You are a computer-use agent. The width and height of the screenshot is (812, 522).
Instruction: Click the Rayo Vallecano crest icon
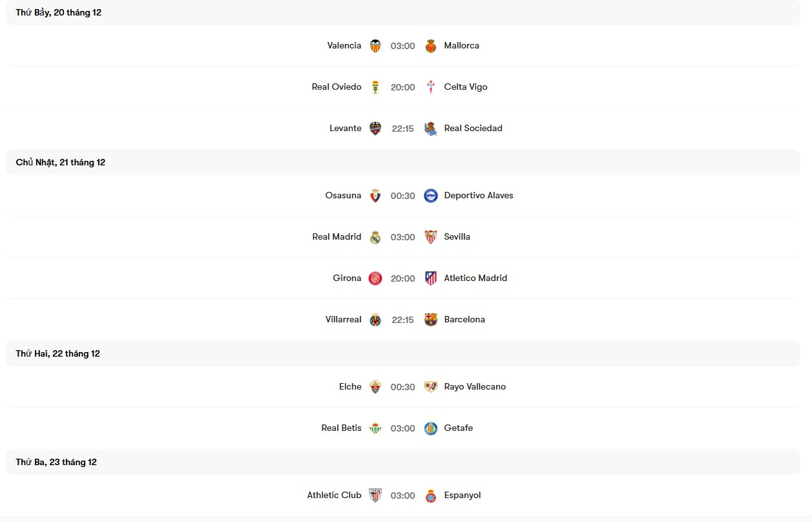pos(431,387)
